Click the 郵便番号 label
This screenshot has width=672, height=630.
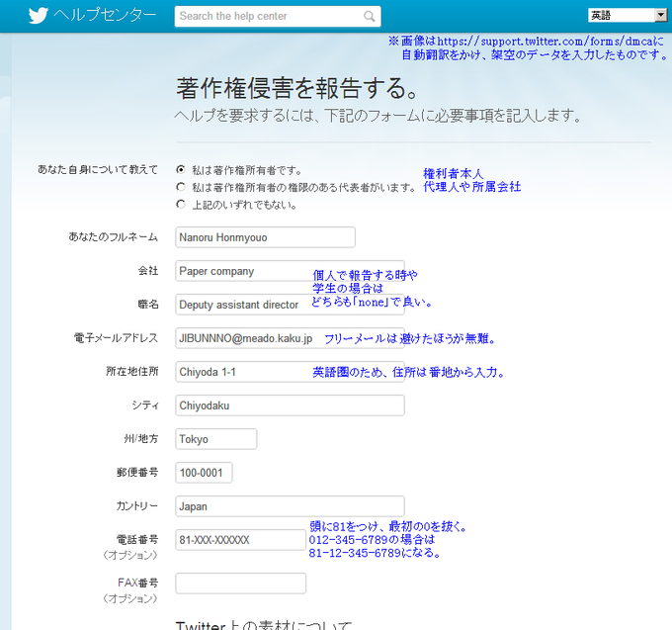(137, 472)
